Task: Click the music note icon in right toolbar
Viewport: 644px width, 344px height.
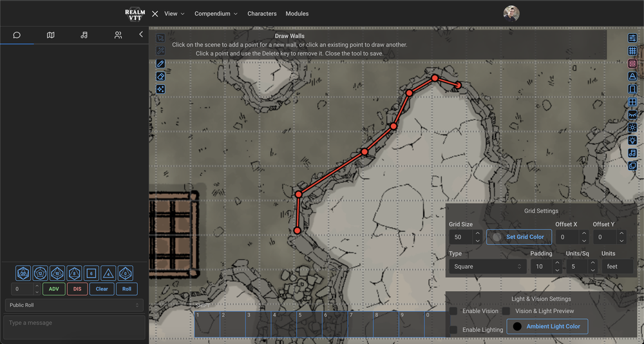Action: coord(632,153)
